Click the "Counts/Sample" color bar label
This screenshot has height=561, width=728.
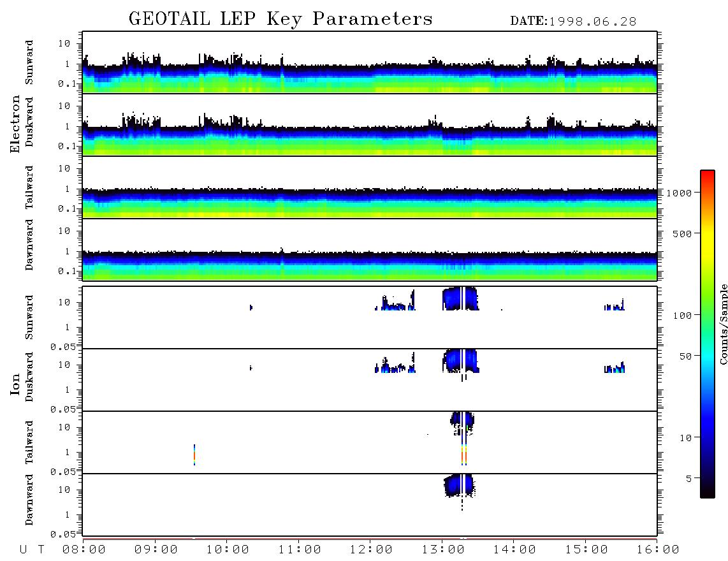(x=723, y=324)
